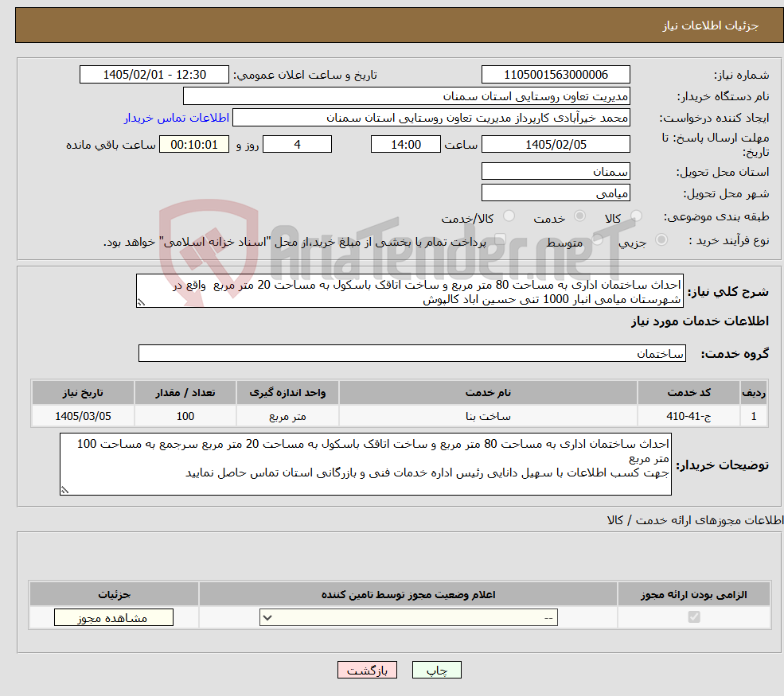Image resolution: width=784 pixels, height=696 pixels.
Task: Toggle the mandatory license checkbox
Action: [x=694, y=617]
